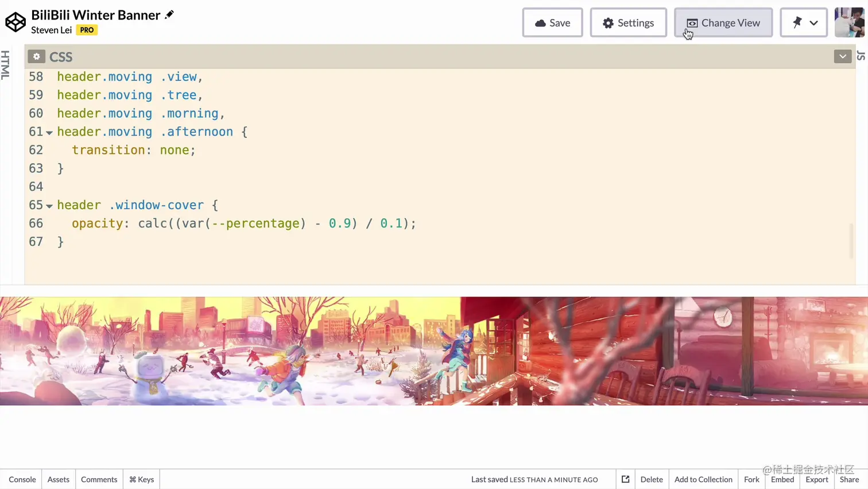Click the winter banner preview image
This screenshot has height=489, width=868.
click(434, 351)
